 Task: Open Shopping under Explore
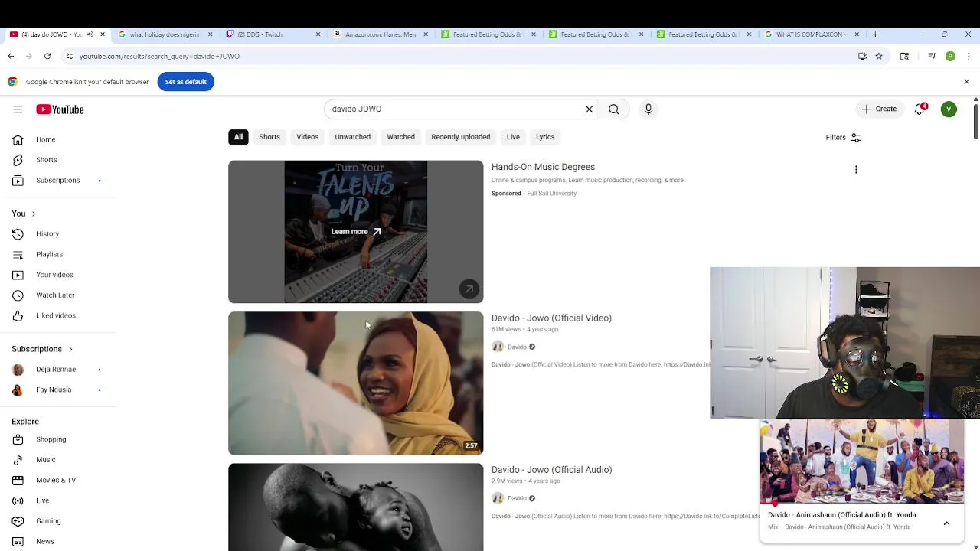coord(51,439)
